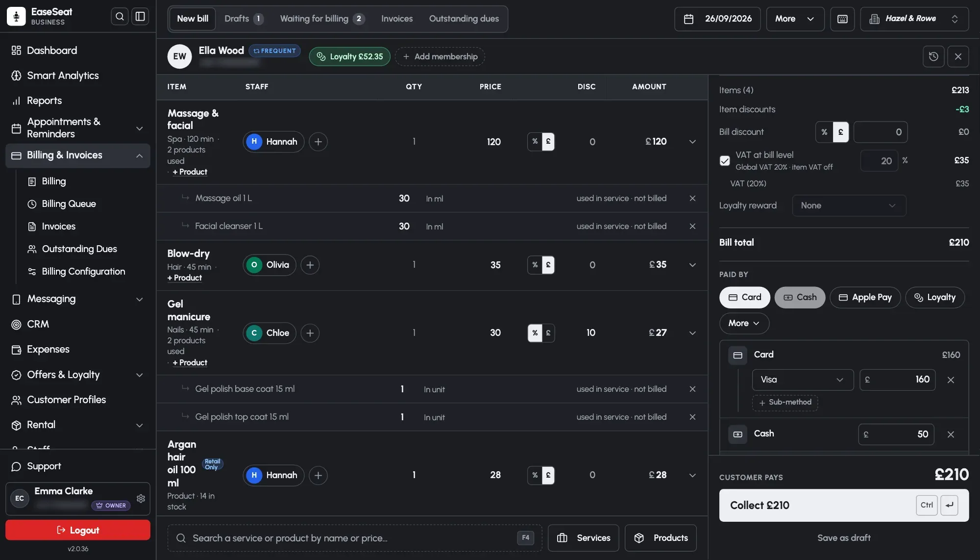Expand the Gel manicure row chevron

692,333
